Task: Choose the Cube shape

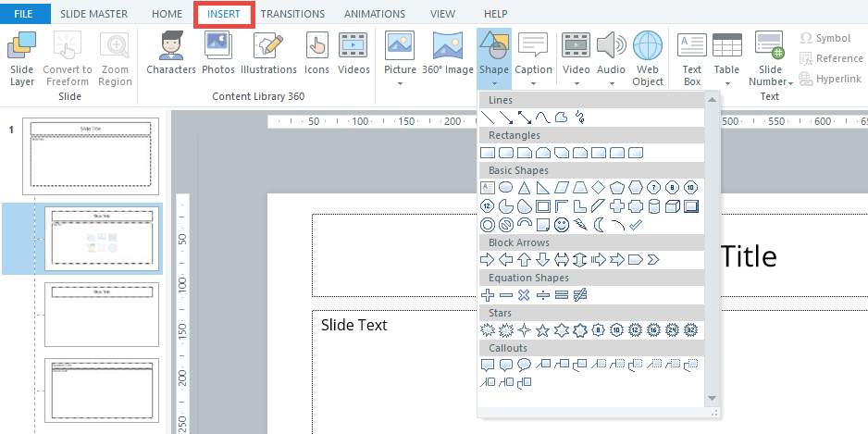Action: (x=672, y=206)
